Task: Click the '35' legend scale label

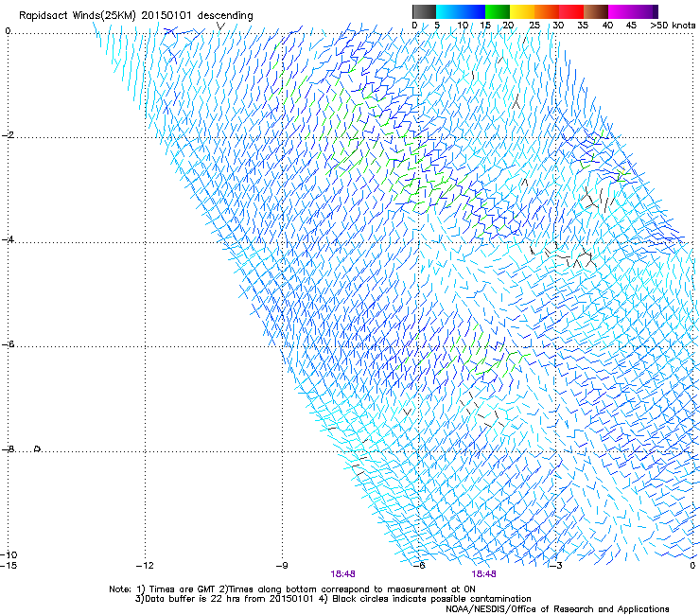Action: pos(583,26)
